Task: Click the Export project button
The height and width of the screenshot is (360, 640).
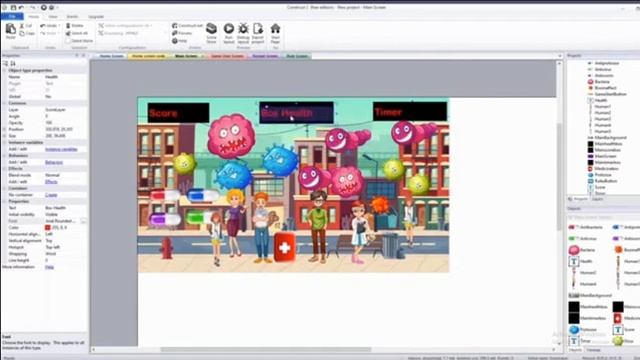Action: pos(258,33)
